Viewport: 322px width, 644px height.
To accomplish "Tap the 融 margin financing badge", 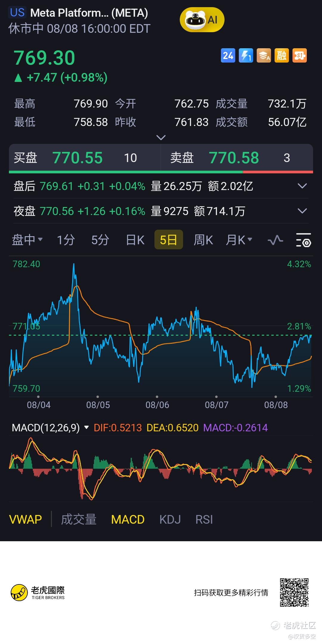I will (x=282, y=55).
